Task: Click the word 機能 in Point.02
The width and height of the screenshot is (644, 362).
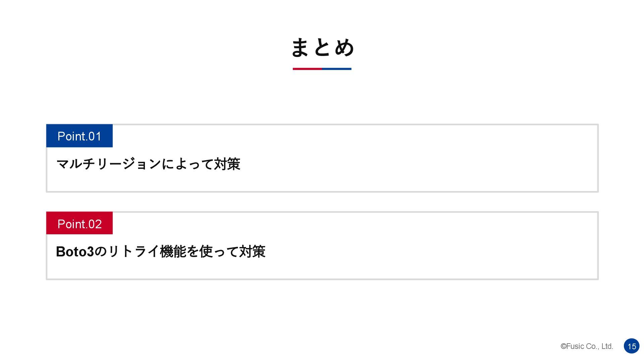Action: coord(173,251)
